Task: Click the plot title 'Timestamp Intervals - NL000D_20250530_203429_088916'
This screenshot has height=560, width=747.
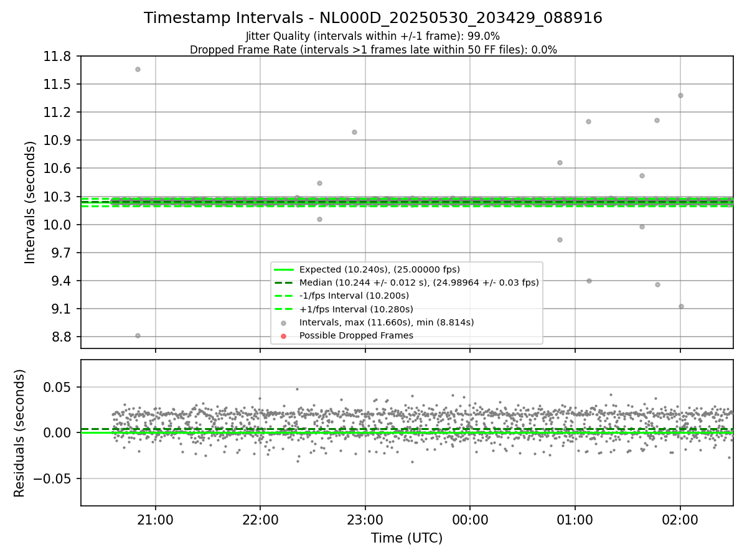Action: pos(373,18)
